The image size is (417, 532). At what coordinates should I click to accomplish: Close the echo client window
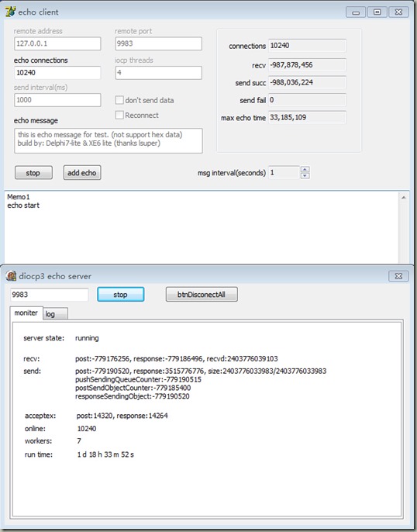tap(398, 12)
